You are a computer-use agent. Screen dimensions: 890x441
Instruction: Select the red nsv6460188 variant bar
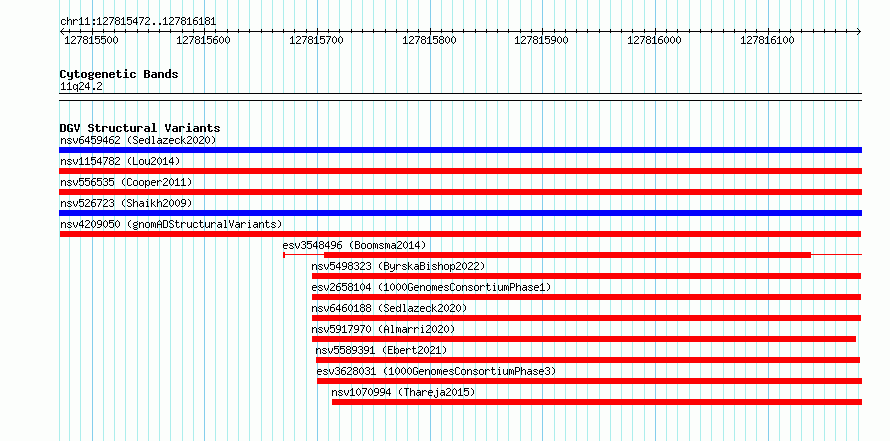(586, 318)
